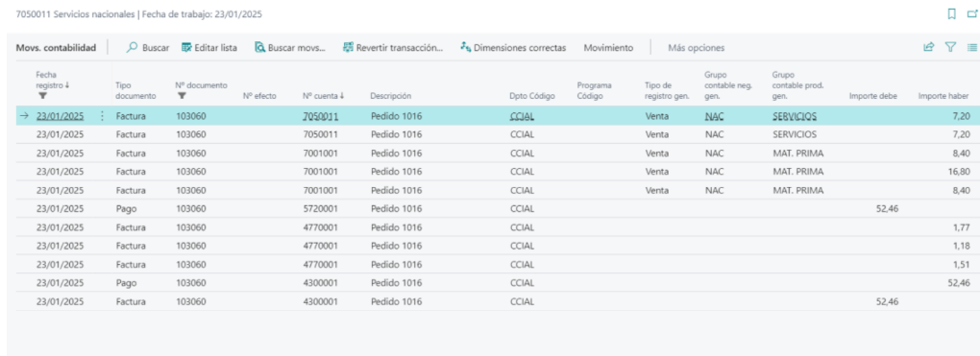The height and width of the screenshot is (356, 980).
Task: Click date 23/01/2025 in selected row
Action: (60, 115)
